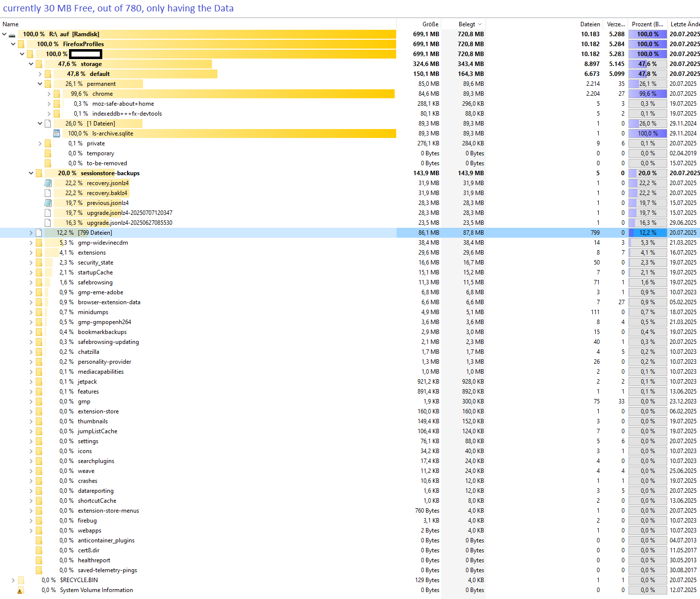Expand the chrome folder node
This screenshot has height=599, width=700.
pos(49,94)
